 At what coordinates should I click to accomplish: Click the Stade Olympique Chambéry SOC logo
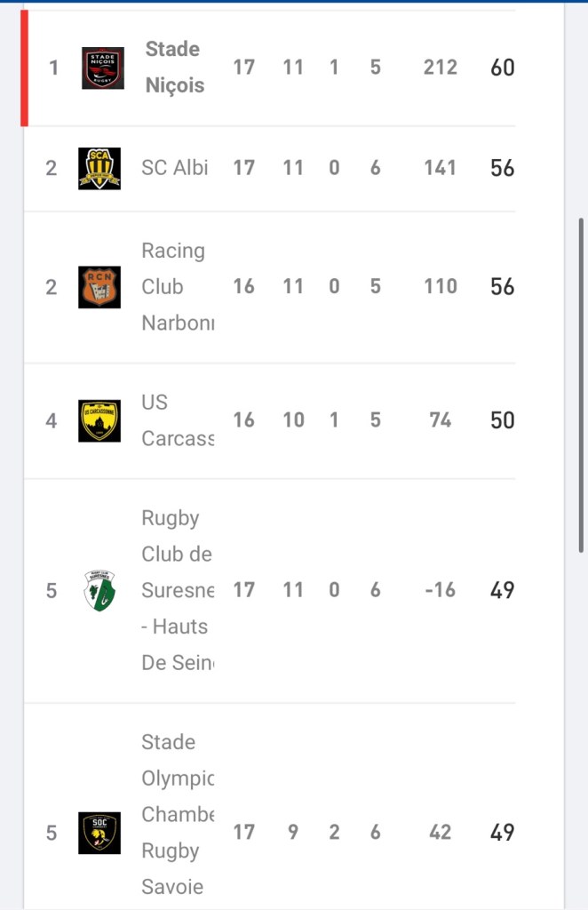99,833
